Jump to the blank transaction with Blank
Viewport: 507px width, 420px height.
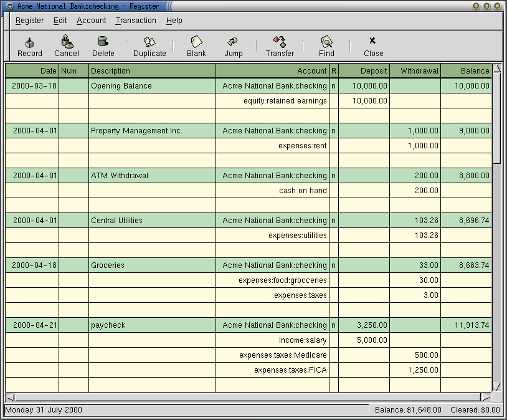[196, 47]
